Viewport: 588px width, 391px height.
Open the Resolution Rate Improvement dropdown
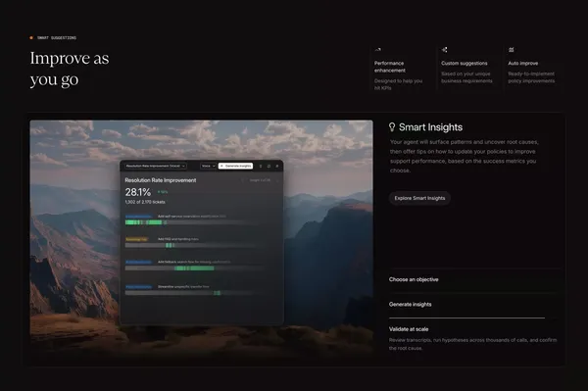[155, 166]
